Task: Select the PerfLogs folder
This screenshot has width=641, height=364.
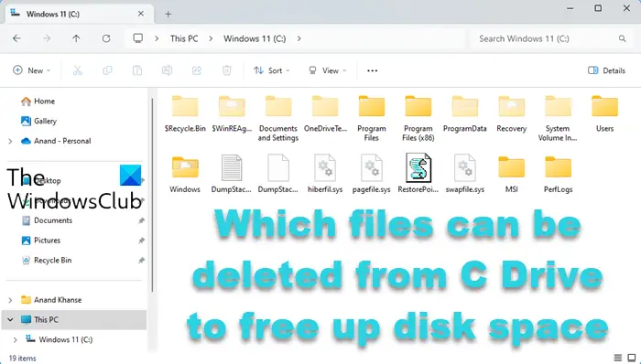Action: click(558, 175)
